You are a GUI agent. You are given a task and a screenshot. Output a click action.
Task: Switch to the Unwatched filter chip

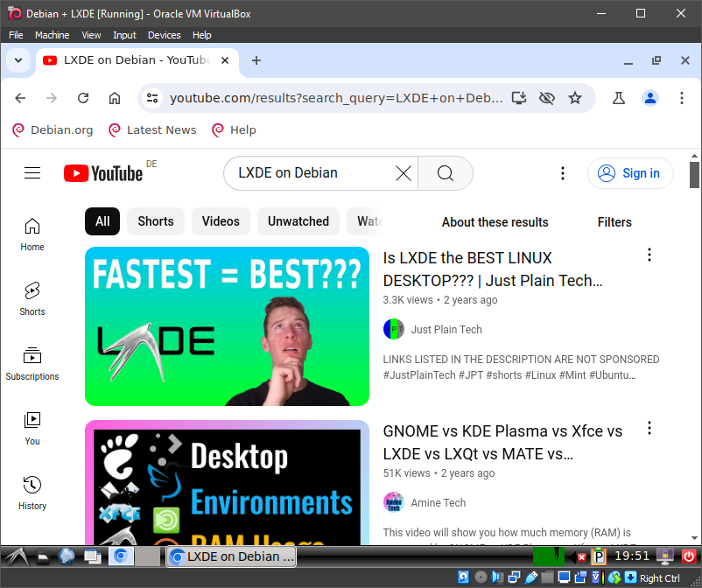point(298,221)
